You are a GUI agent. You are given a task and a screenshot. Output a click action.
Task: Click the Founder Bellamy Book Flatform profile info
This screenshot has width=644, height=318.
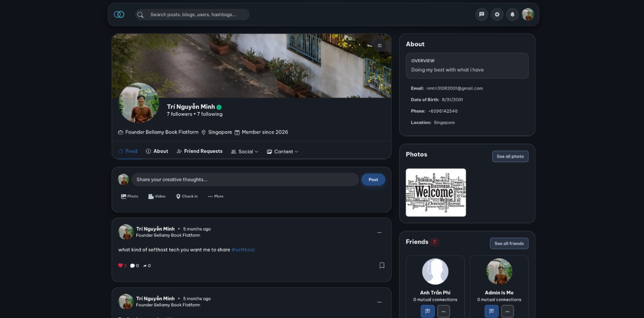coord(158,132)
